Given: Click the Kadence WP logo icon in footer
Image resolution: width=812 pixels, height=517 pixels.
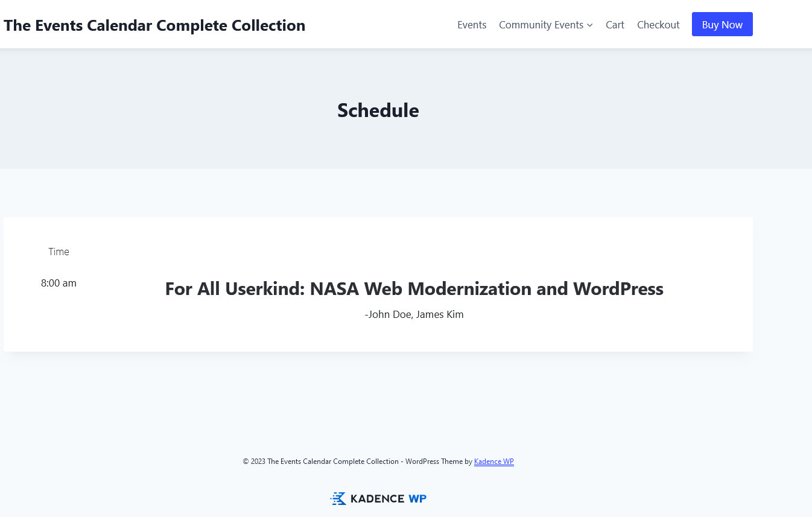Looking at the screenshot, I should [x=338, y=498].
